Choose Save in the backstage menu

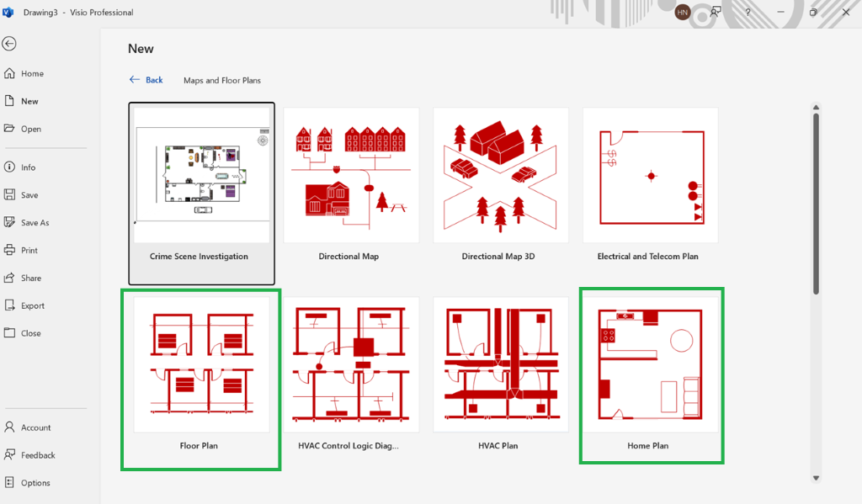[29, 195]
